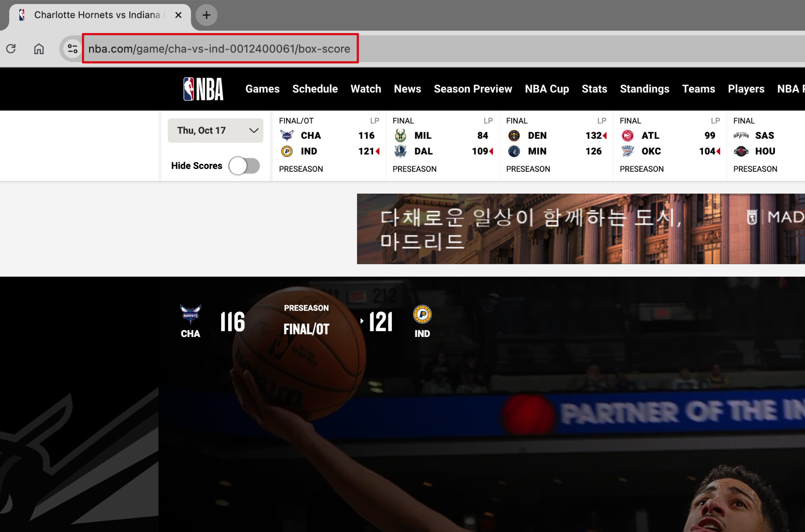Image resolution: width=805 pixels, height=532 pixels.
Task: Click the Pacers logo beside score 121
Action: 422,314
